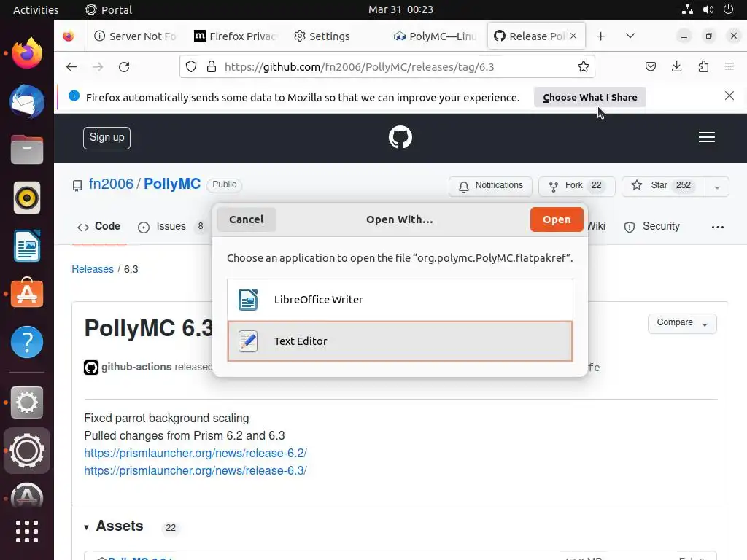747x560 pixels.
Task: Open the Compare dropdown
Action: [x=682, y=323]
